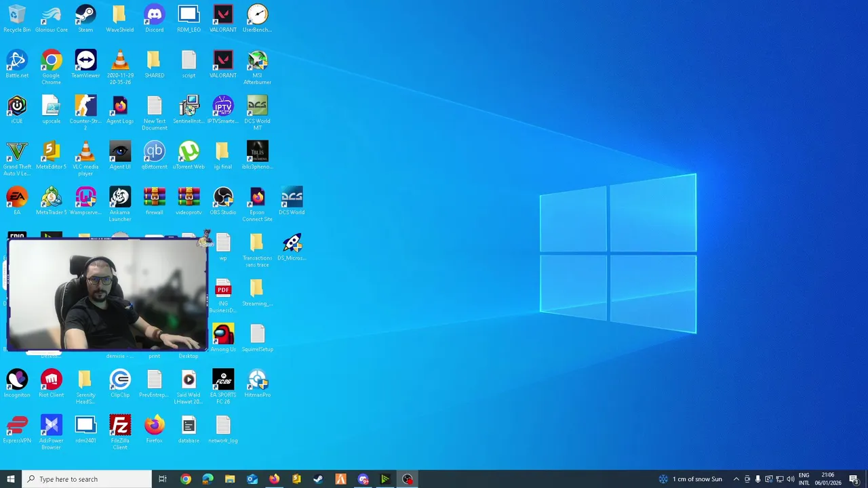Open the Windows Start menu
The width and height of the screenshot is (868, 488).
(x=11, y=479)
